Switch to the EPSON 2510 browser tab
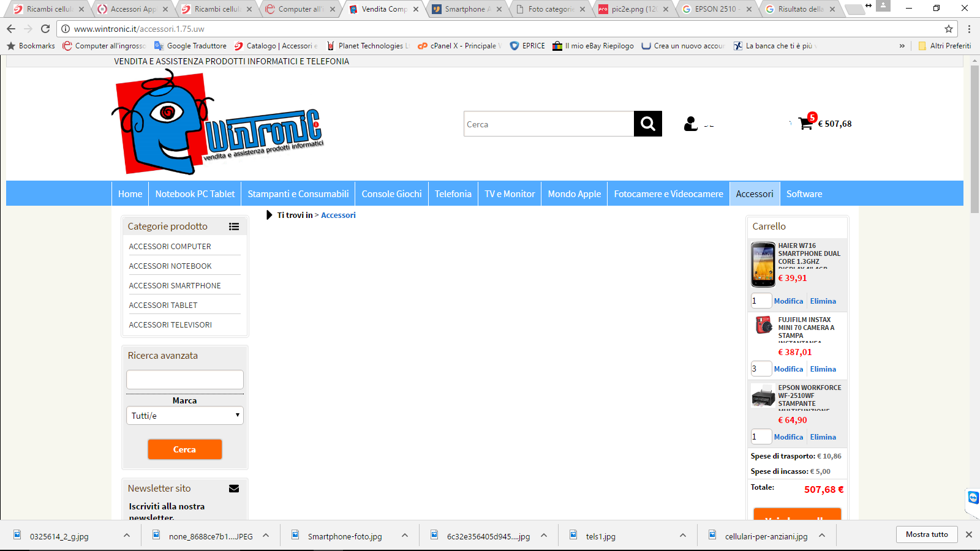The image size is (980, 551). pos(716,9)
